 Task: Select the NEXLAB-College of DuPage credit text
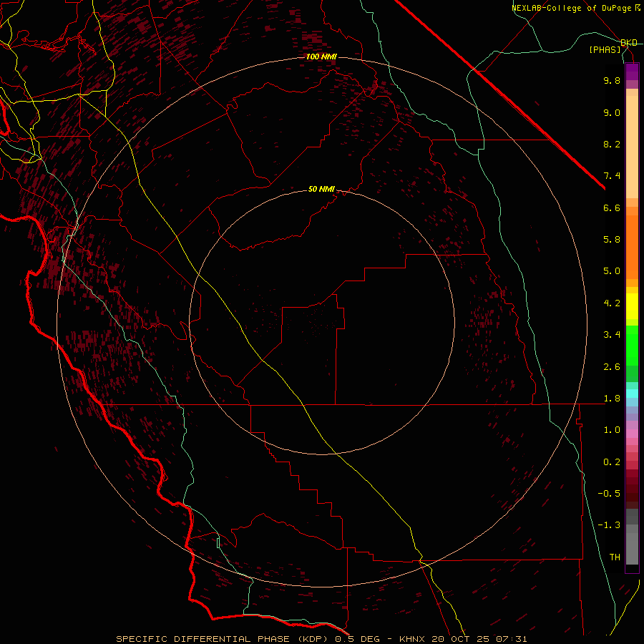point(573,8)
